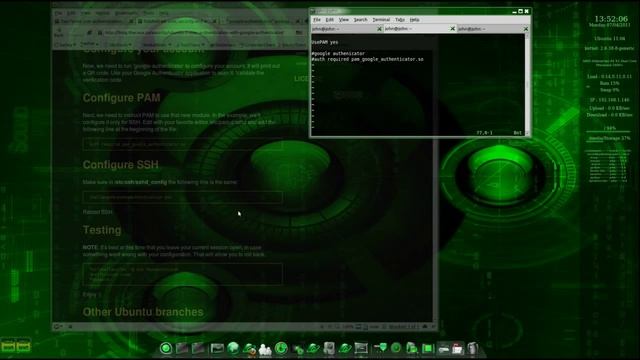Open the View menu in the terminal window
This screenshot has height=360, width=640.
point(344,20)
